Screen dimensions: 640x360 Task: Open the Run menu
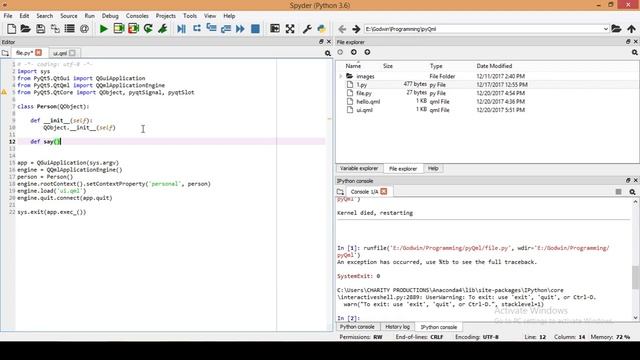(x=89, y=16)
